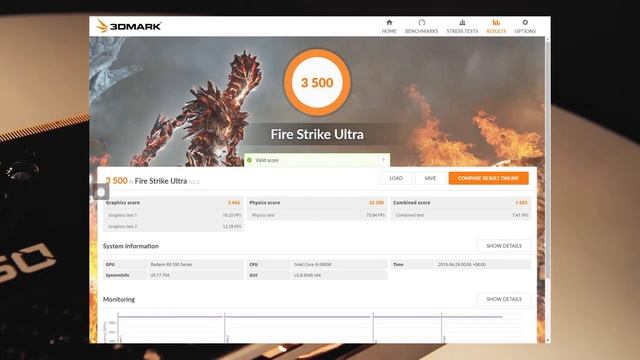Click the vertical scrollbar of results
The image size is (640, 360).
548,159
